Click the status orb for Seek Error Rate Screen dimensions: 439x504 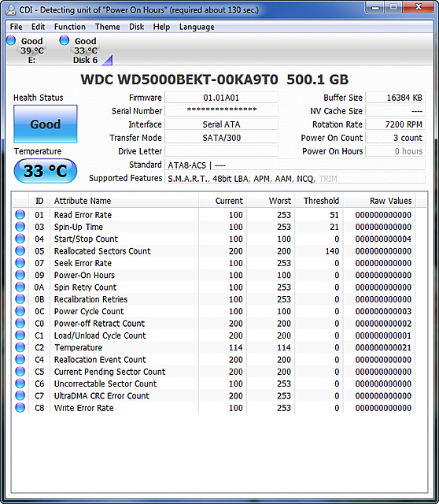pyautogui.click(x=20, y=262)
